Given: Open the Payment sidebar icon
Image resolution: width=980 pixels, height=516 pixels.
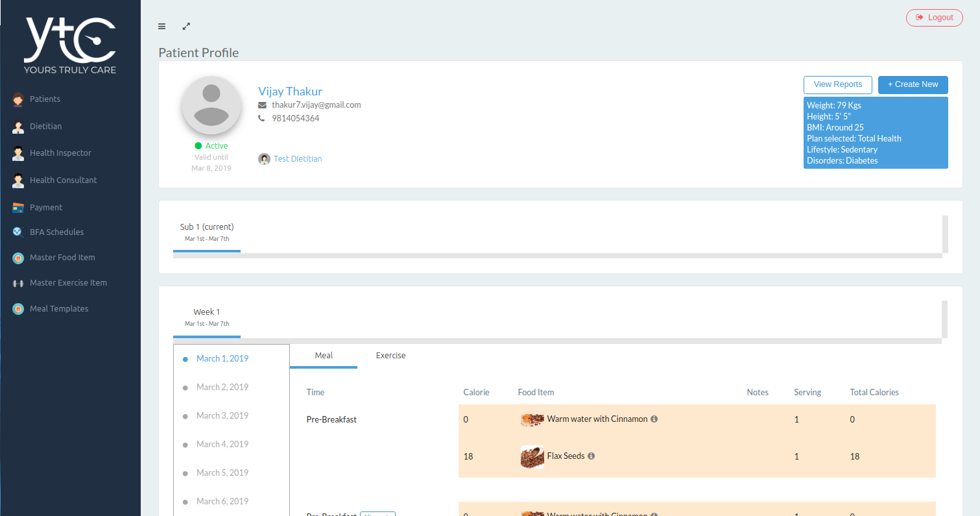Looking at the screenshot, I should pos(18,208).
